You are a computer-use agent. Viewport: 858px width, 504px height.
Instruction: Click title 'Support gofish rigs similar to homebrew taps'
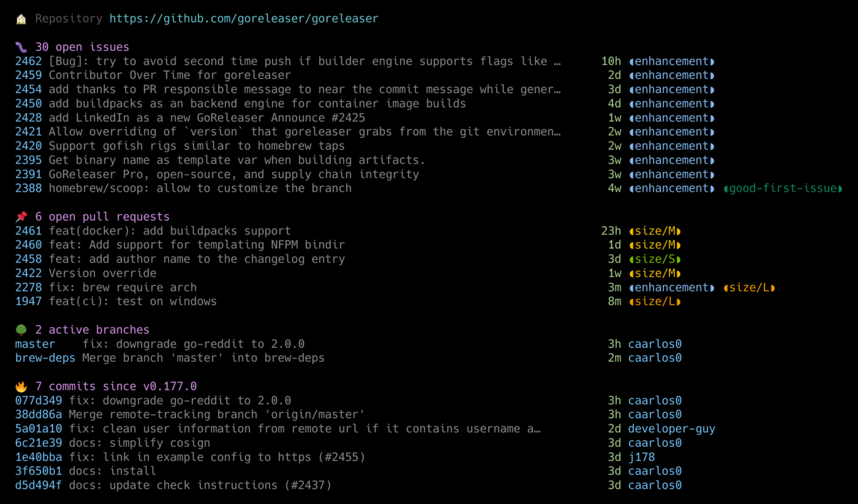click(197, 146)
